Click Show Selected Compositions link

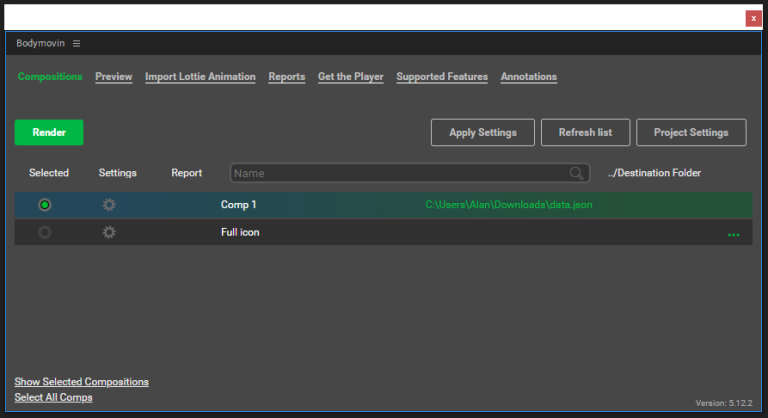(x=81, y=382)
